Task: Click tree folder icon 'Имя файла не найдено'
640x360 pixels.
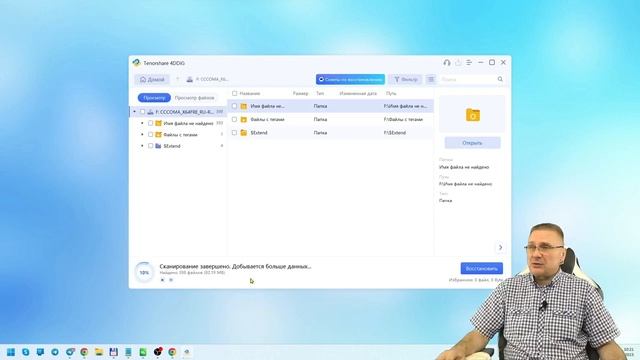Action: [x=158, y=123]
